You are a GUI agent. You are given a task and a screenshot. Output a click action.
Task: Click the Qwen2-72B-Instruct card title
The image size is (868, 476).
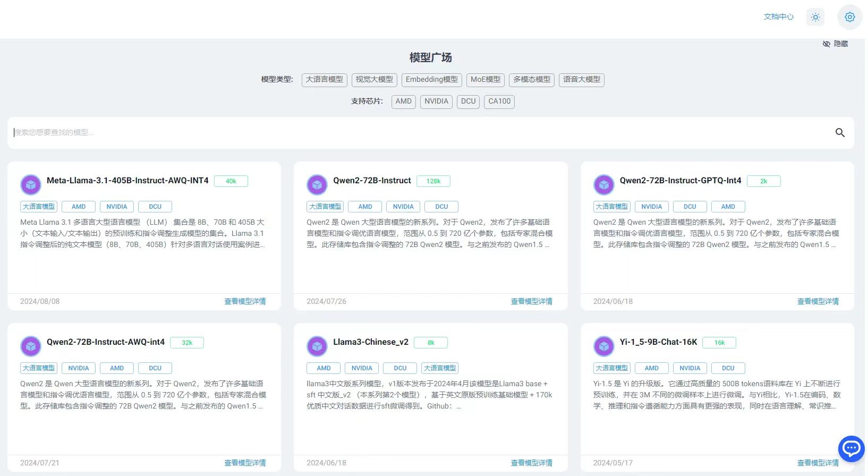click(372, 181)
